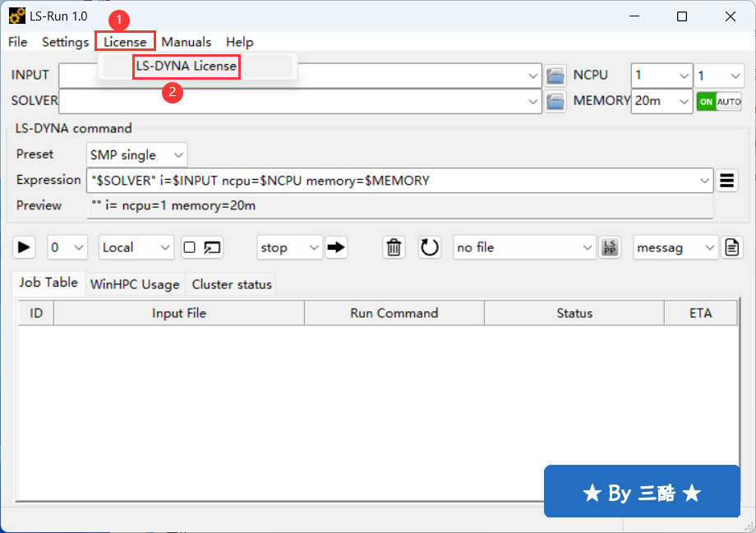Switch to the WinHPC Usage tab
This screenshot has width=756, height=533.
click(x=135, y=284)
